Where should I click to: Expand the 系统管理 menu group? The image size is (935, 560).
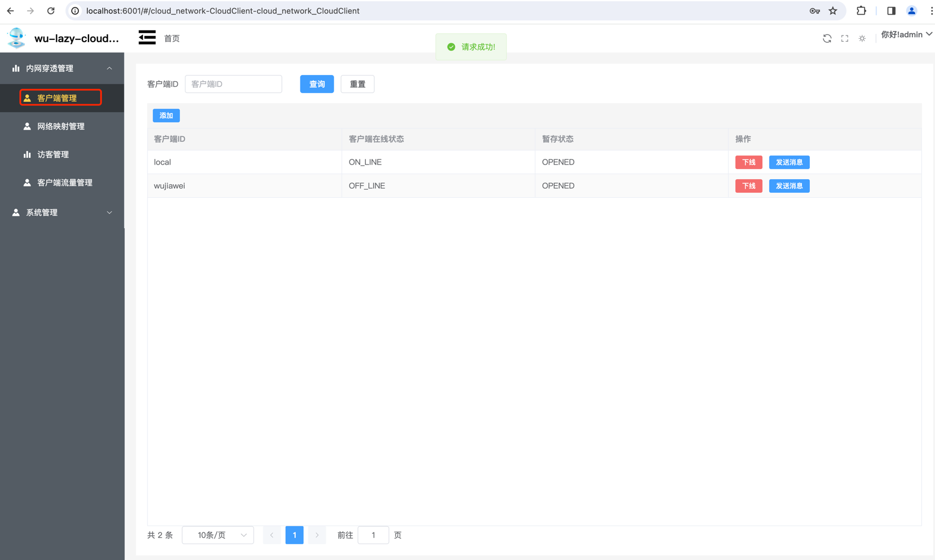[62, 212]
